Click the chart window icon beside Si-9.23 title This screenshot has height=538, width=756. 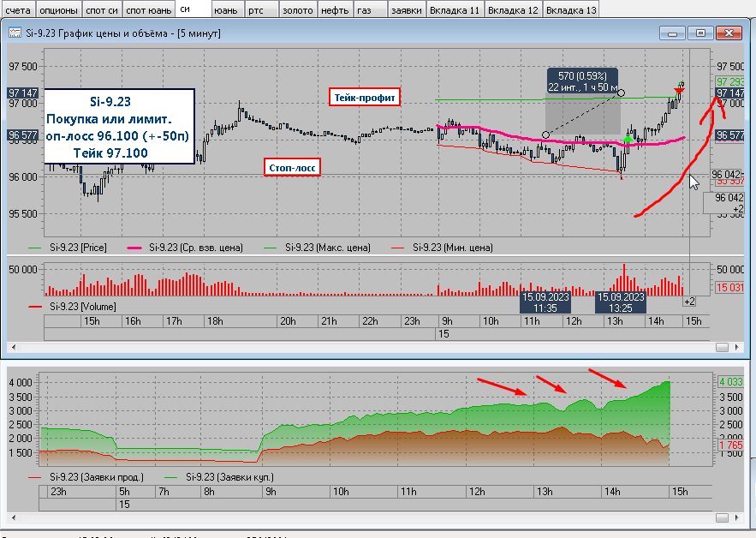tap(15, 33)
